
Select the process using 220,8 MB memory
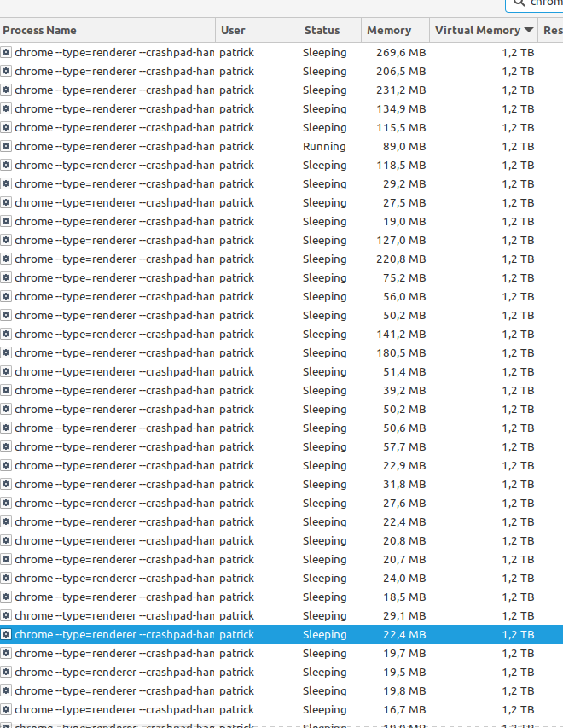[x=281, y=259]
